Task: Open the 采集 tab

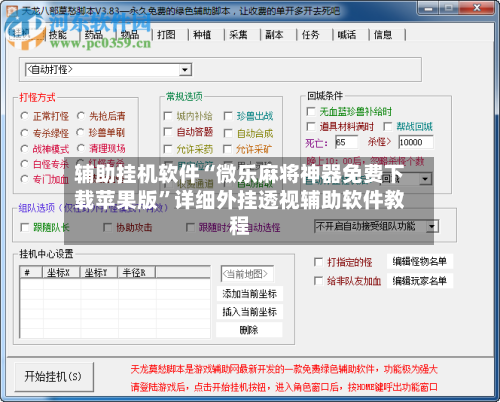Action: 238,35
